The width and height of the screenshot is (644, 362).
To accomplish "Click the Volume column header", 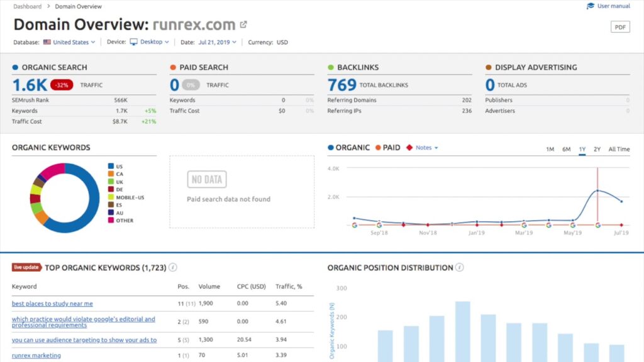I will [209, 286].
